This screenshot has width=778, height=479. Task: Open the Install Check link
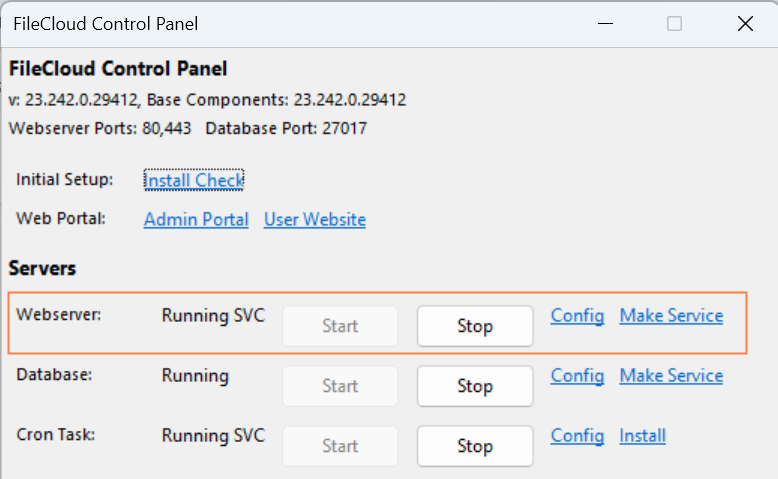[194, 180]
